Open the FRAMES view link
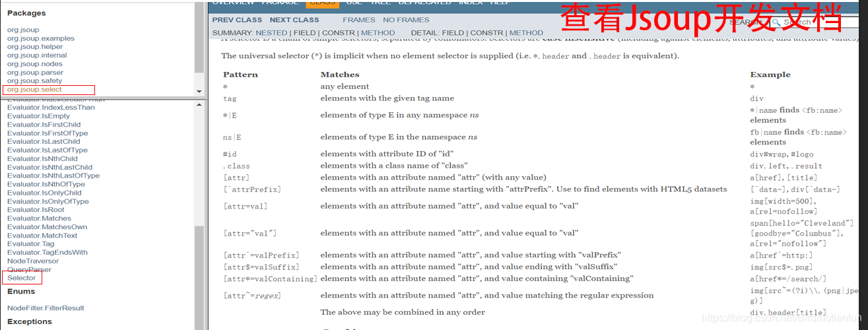The image size is (868, 330). [358, 20]
